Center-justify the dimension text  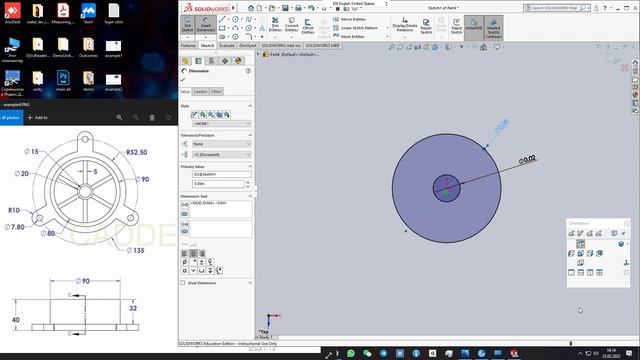pos(193,253)
